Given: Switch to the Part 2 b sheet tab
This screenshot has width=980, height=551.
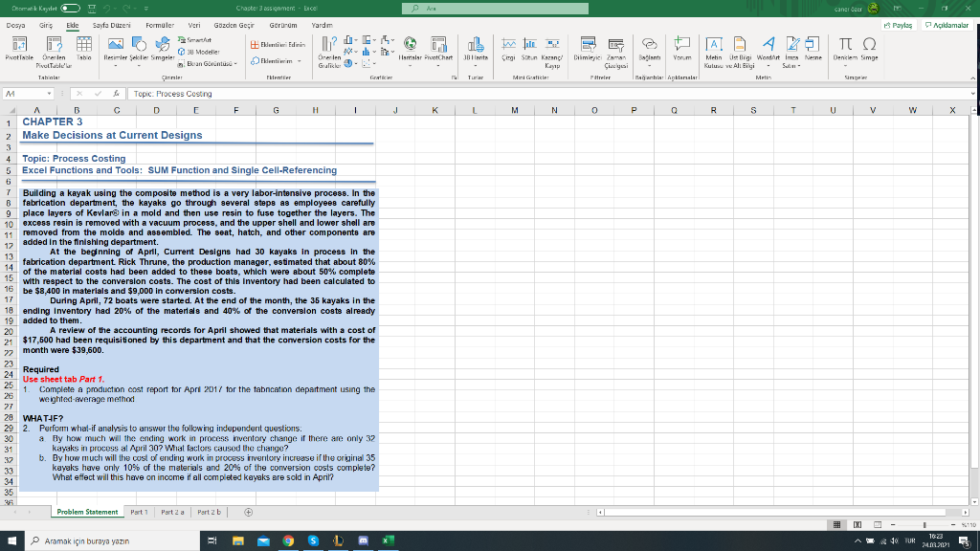Looking at the screenshot, I should point(210,513).
